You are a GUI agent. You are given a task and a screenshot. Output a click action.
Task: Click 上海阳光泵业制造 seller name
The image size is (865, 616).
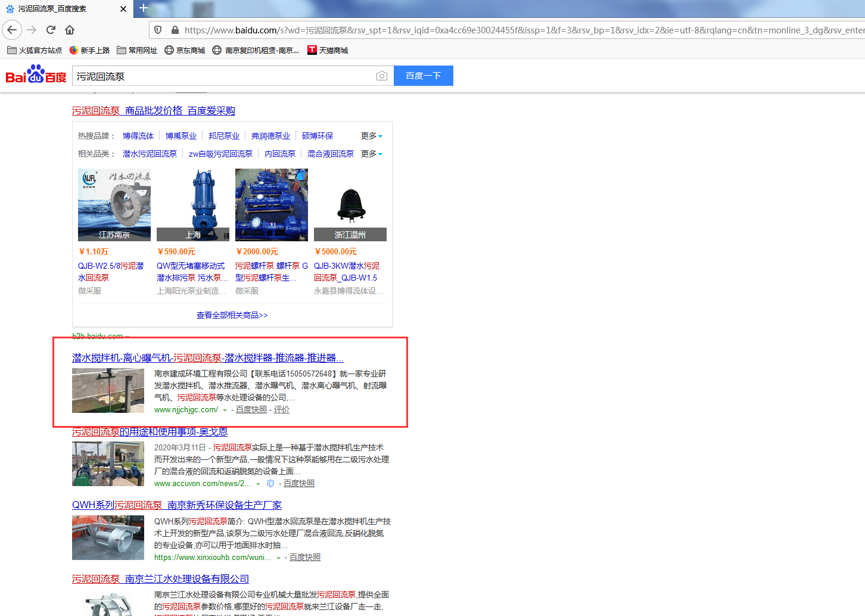[191, 291]
